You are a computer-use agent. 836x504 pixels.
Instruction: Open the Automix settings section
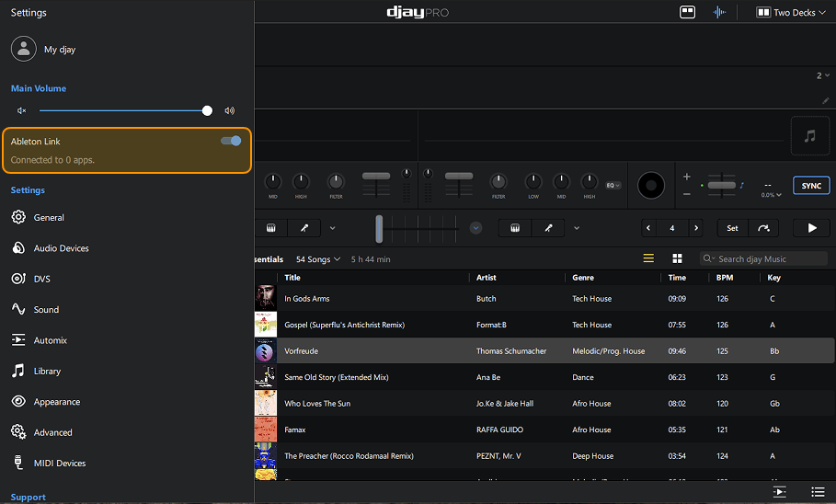50,340
